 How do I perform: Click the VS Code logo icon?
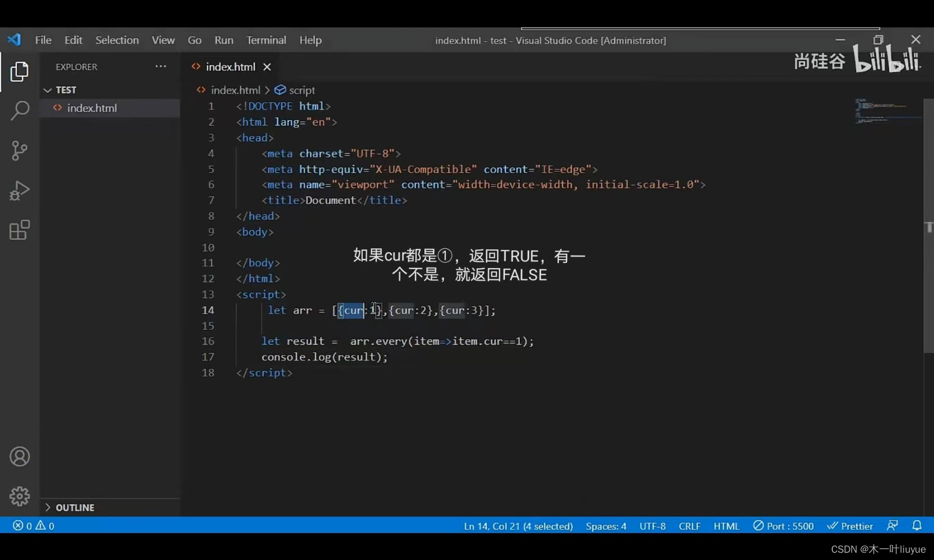(14, 40)
